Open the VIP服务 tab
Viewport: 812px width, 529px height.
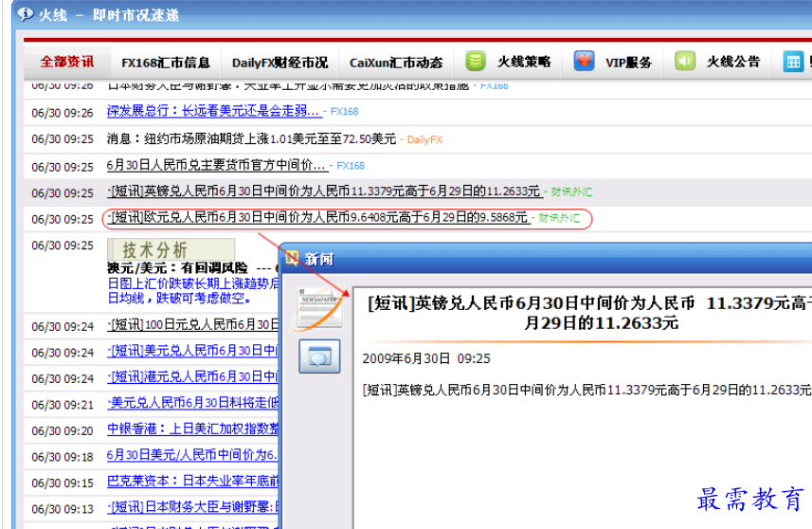tap(629, 63)
